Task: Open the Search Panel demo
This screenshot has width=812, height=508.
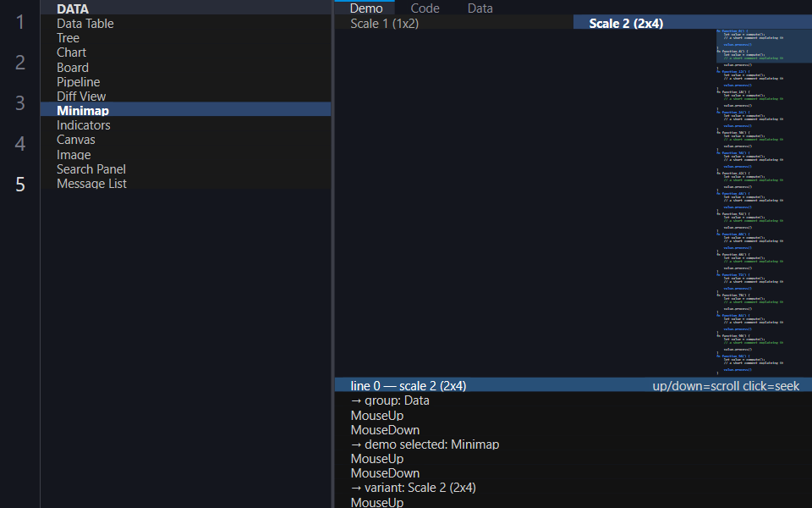Action: (x=185, y=169)
